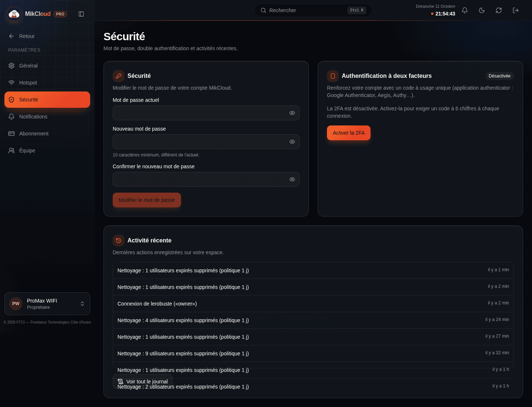The image size is (532, 407).
Task: Click the MikCloud logo icon
Action: (x=14, y=14)
